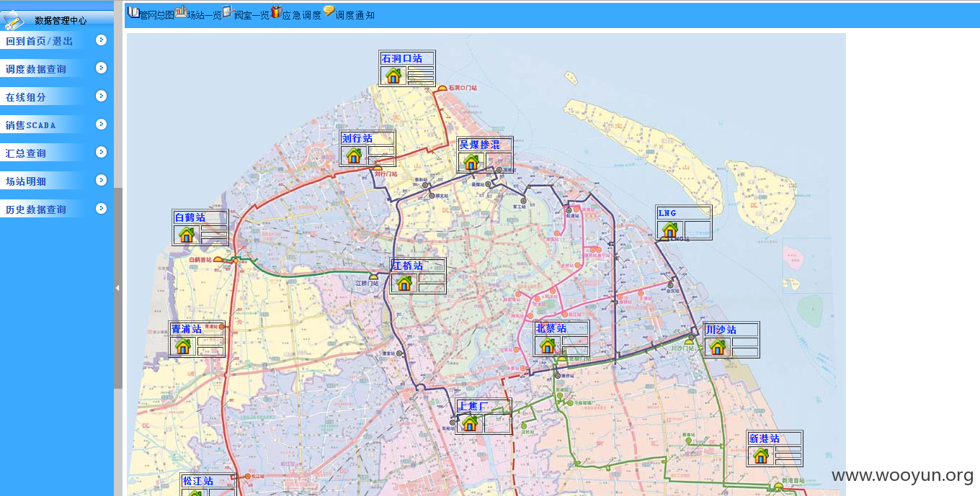The image size is (980, 496).
Task: Click the 阀室一览 document icon
Action: 228,12
